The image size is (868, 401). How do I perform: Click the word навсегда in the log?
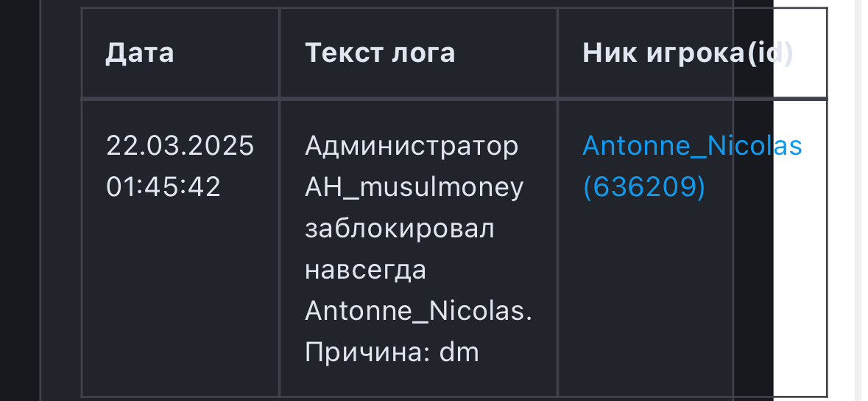click(366, 270)
